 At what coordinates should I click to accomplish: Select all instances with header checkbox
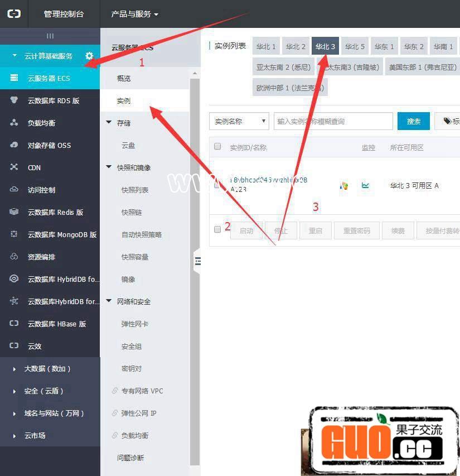[x=217, y=147]
